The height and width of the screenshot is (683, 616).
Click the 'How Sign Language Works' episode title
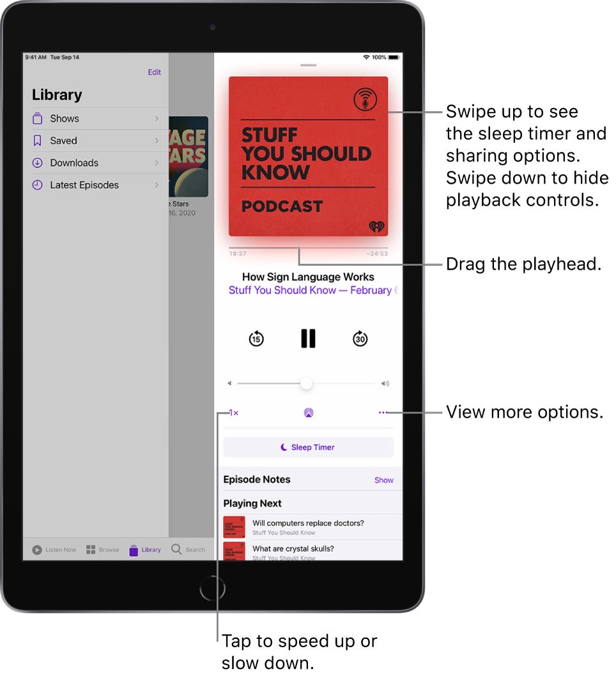[308, 277]
